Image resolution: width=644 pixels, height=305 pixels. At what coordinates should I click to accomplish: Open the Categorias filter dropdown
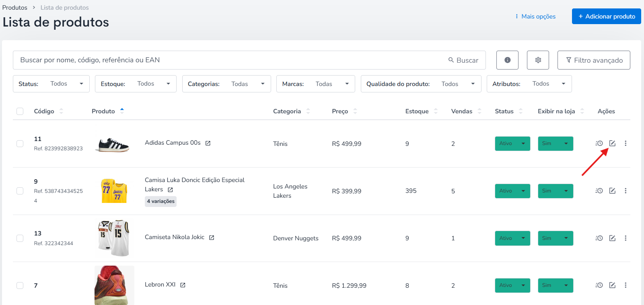click(226, 84)
